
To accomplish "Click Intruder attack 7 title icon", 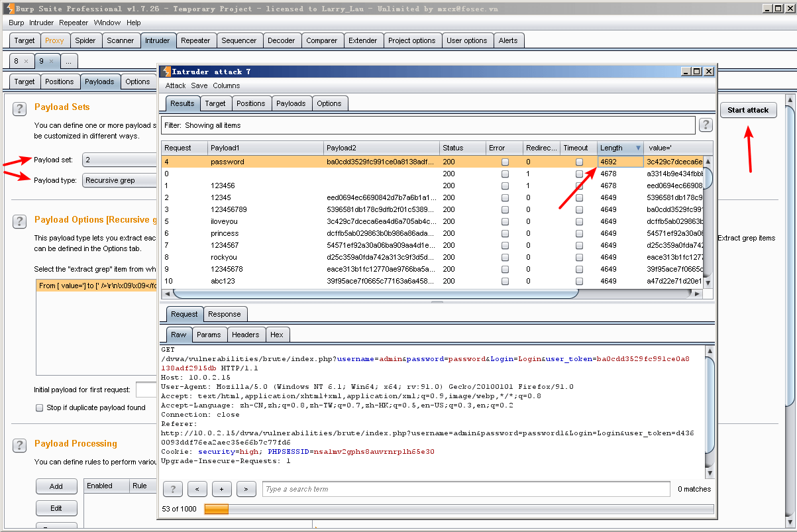I will tap(166, 71).
